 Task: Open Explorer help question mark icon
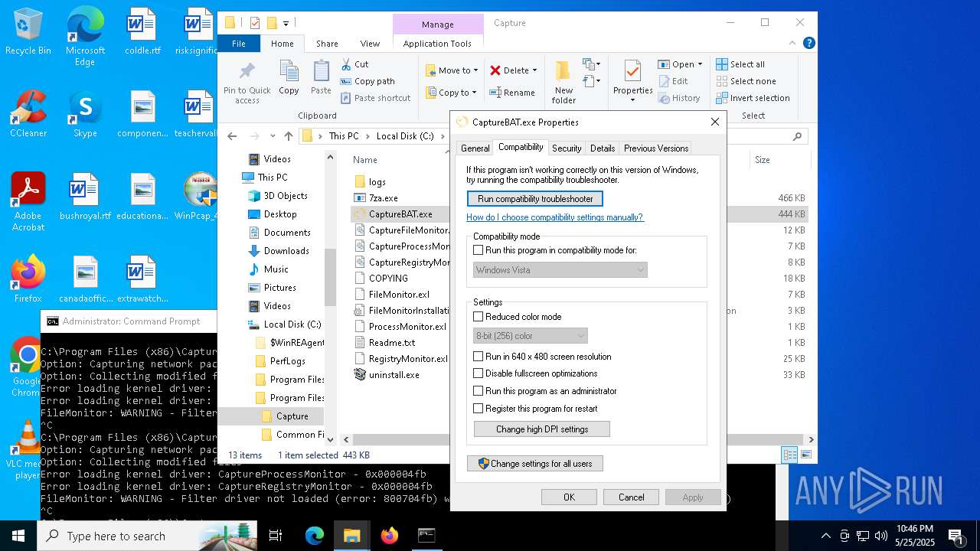point(809,44)
